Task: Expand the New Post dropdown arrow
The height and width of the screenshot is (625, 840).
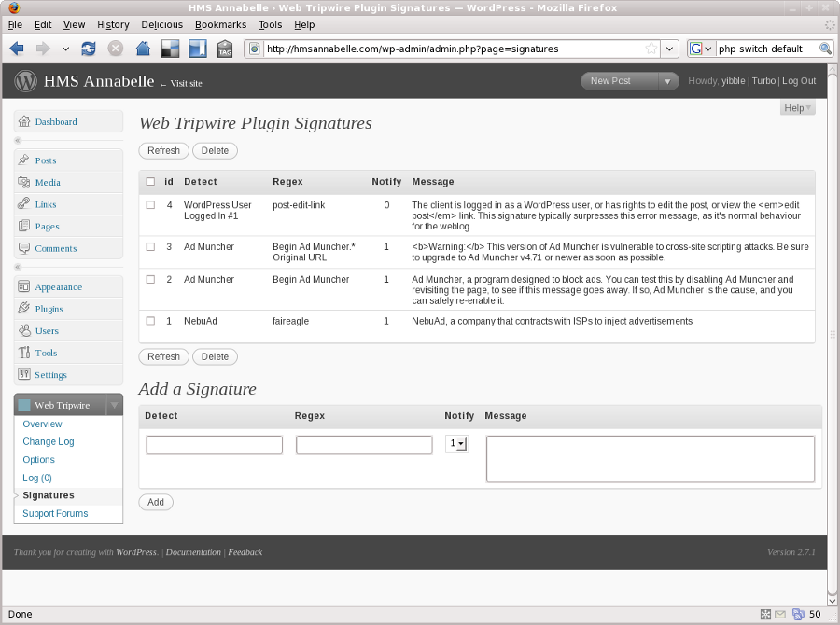Action: pos(667,81)
